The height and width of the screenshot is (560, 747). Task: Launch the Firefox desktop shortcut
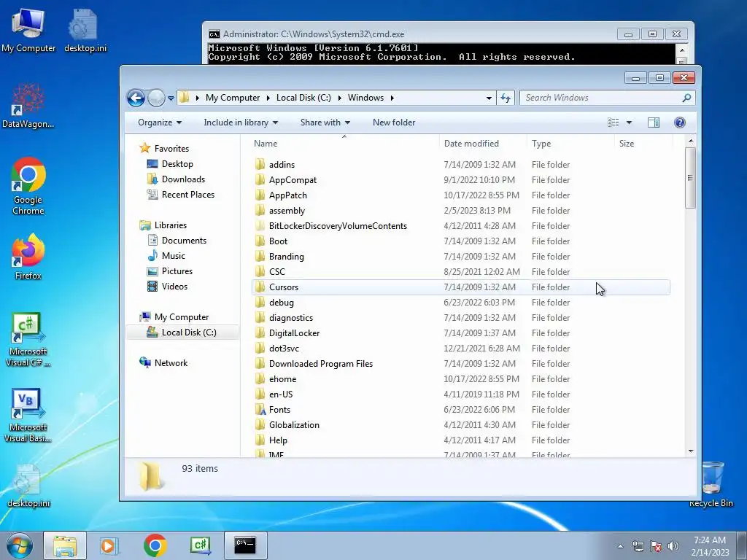[28, 257]
